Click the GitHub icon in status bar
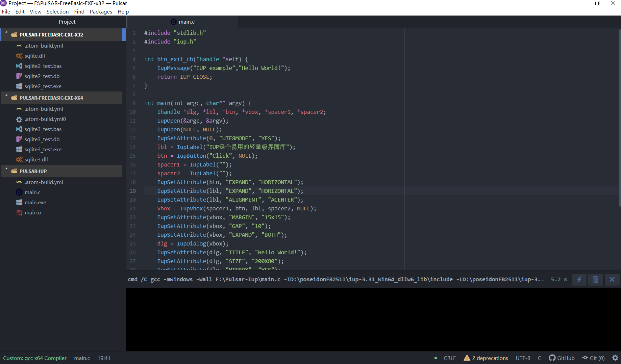This screenshot has height=364, width=621. tap(552, 358)
